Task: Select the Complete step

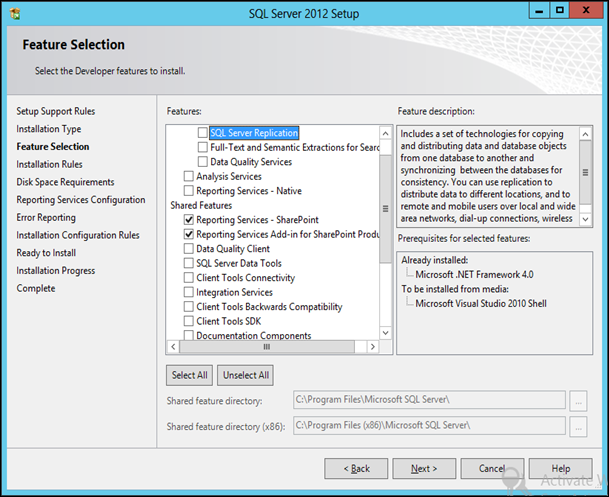Action: pyautogui.click(x=36, y=288)
